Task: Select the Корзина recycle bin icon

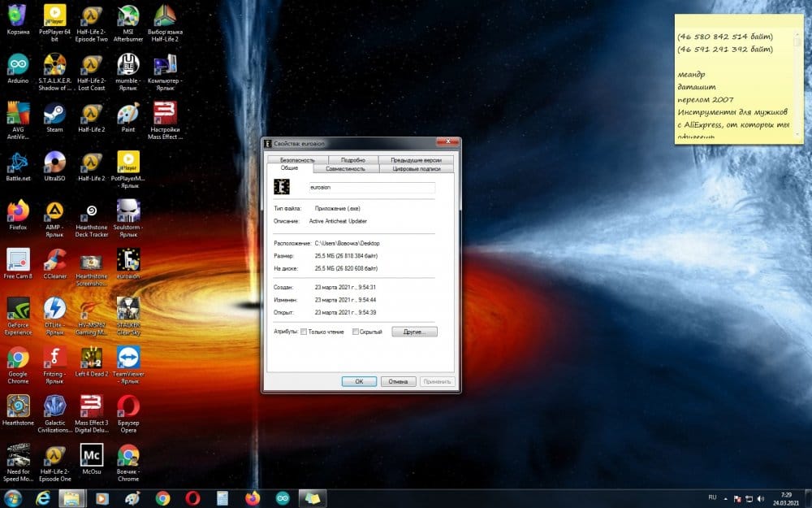Action: coord(18,16)
